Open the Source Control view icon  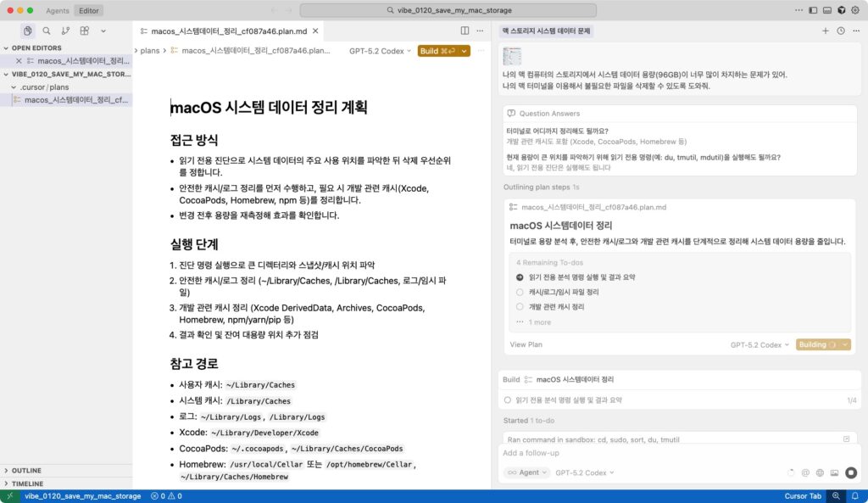(x=65, y=31)
